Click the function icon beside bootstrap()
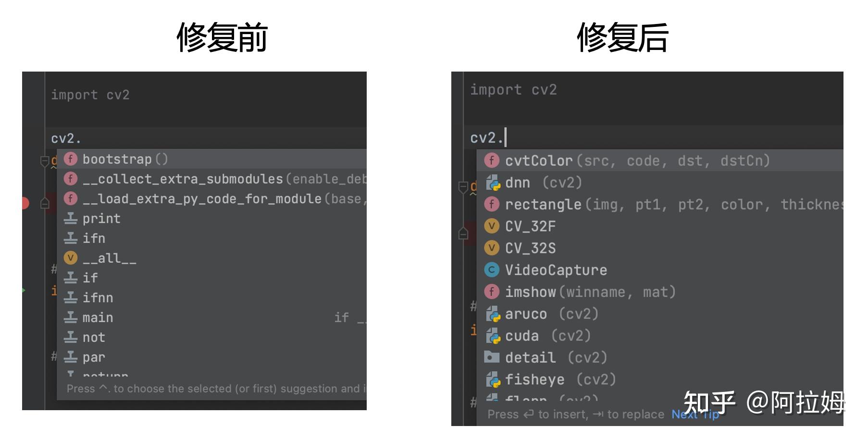 (70, 159)
